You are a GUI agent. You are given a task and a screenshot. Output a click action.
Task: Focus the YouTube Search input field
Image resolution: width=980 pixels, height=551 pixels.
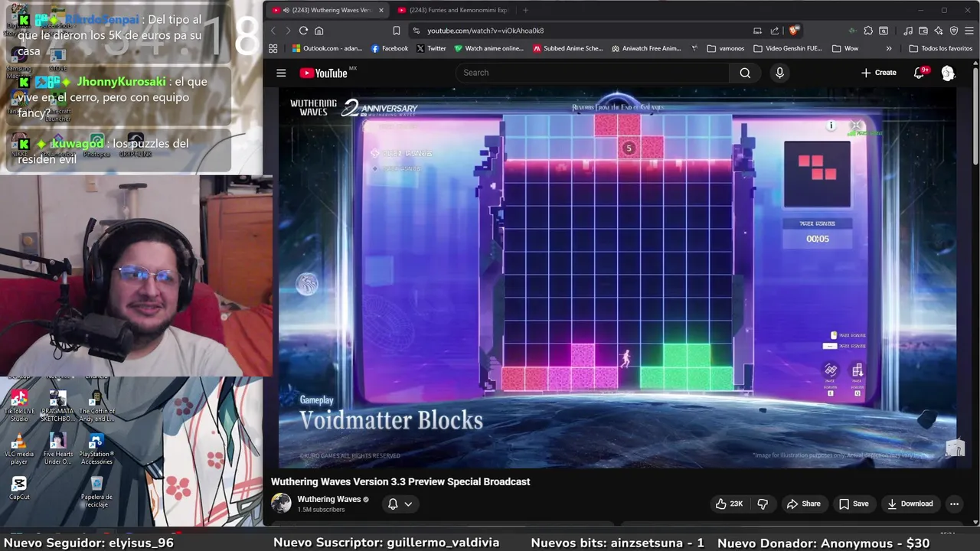(593, 73)
